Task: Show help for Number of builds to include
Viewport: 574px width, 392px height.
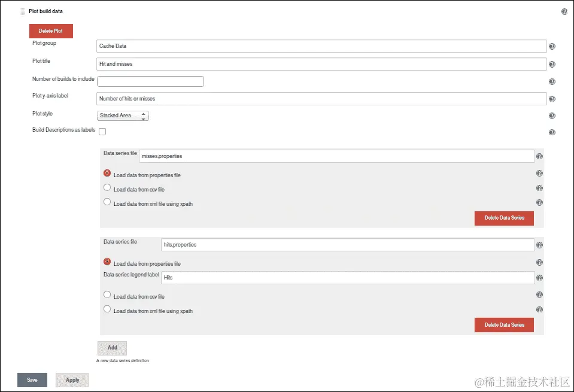Action: [x=552, y=81]
